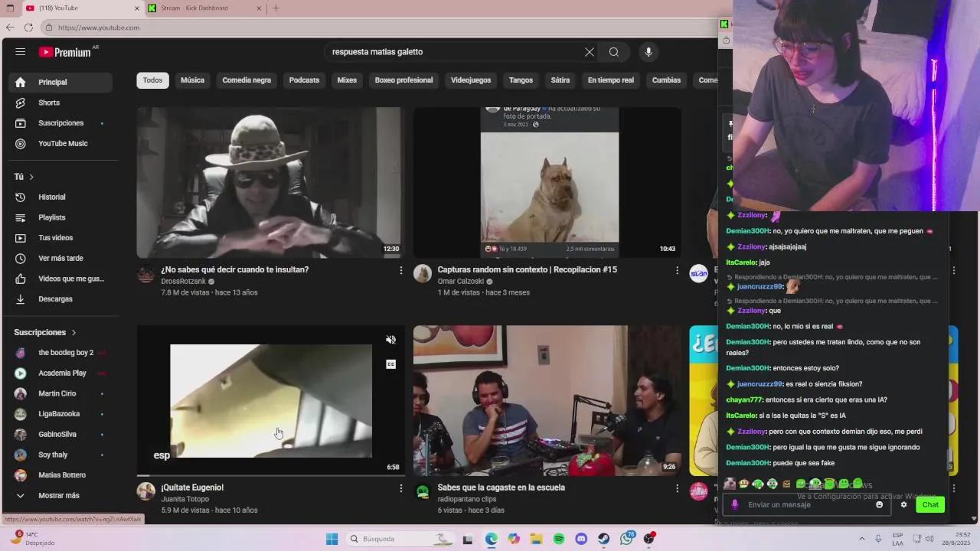Clear the search query with the X
The width and height of the screenshot is (980, 551).
coord(590,52)
